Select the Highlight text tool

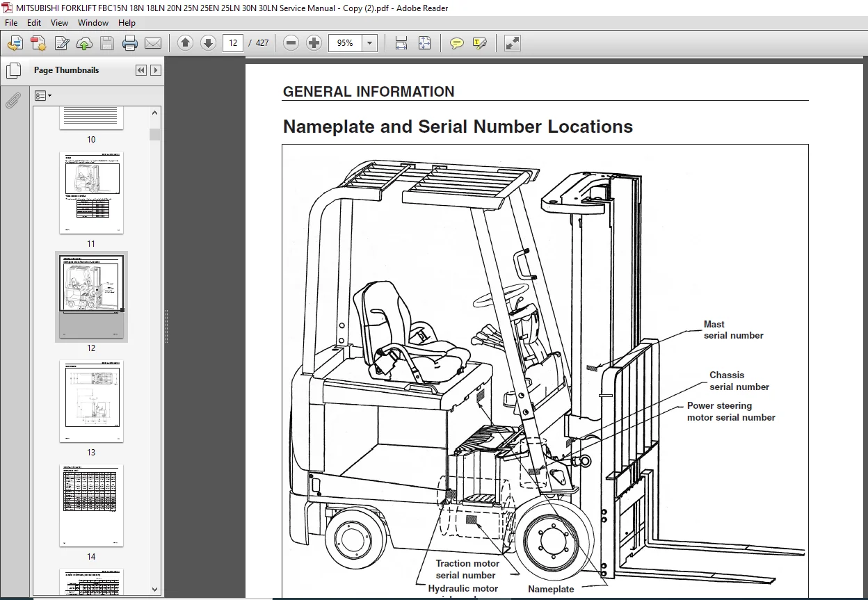(x=480, y=43)
